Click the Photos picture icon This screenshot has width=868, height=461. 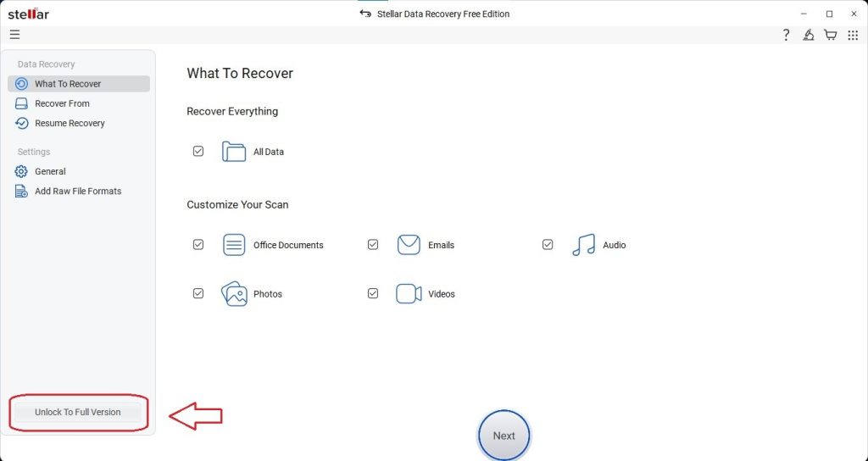(234, 293)
